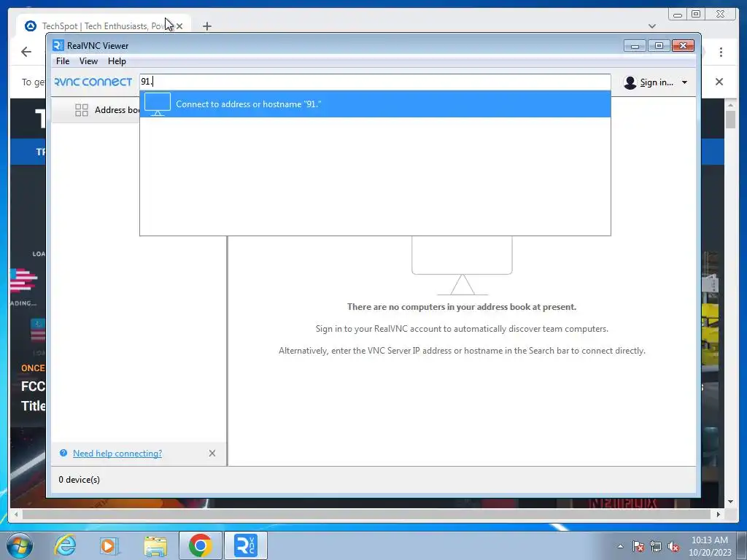Minimize the RealVNC Viewer window
This screenshot has height=560, width=747.
[x=635, y=46]
